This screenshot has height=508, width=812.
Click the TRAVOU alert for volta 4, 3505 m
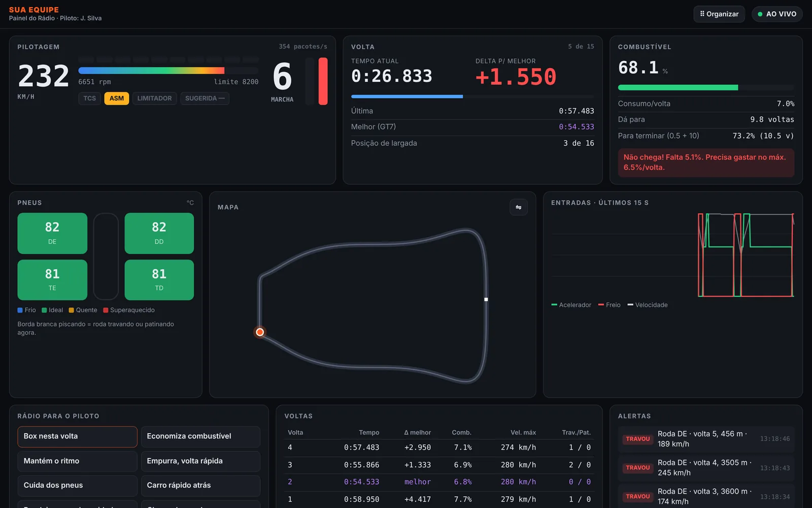(x=706, y=468)
